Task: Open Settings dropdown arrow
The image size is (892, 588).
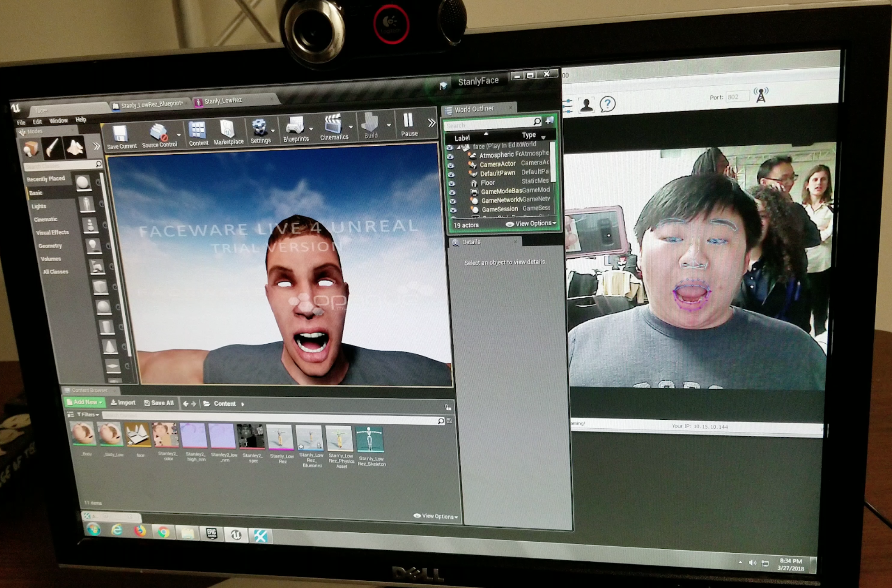Action: [273, 130]
